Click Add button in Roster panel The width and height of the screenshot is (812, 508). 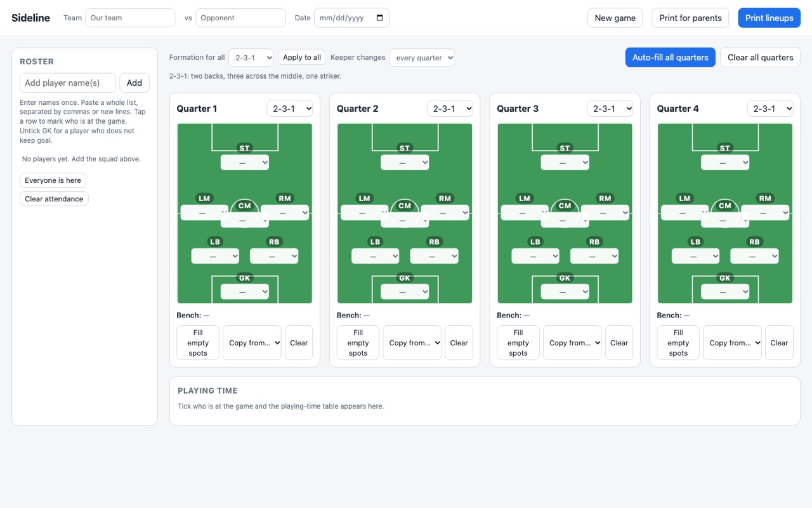click(x=134, y=83)
